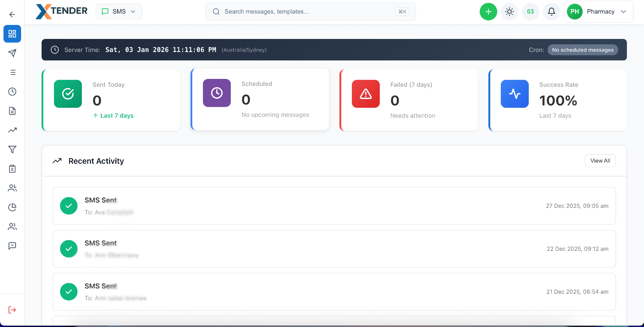
Task: Click the dashboard grid icon in sidebar
Action: [x=12, y=34]
